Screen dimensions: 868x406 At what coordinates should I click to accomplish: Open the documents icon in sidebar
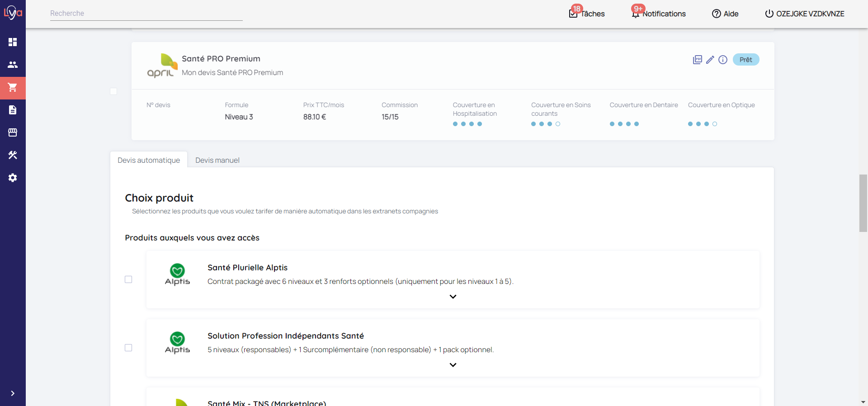tap(13, 110)
